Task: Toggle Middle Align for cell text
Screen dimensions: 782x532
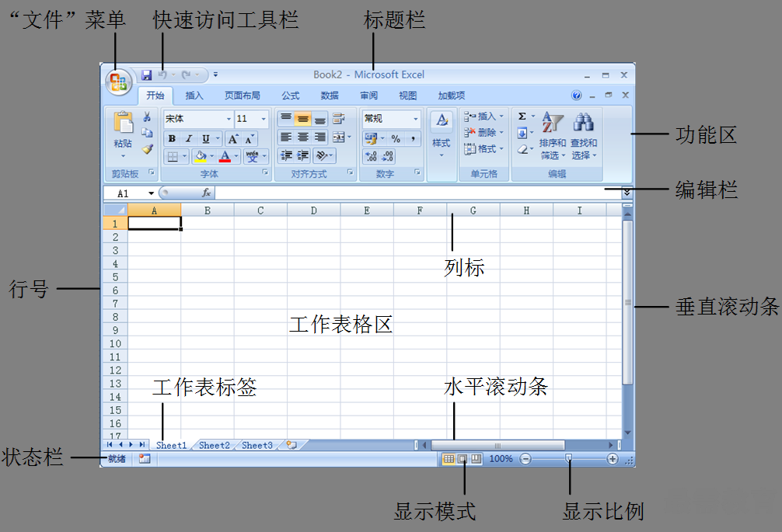Action: point(302,119)
